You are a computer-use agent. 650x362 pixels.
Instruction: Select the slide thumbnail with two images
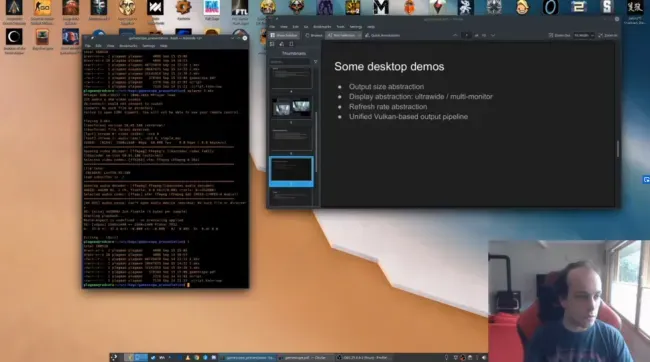pos(291,108)
